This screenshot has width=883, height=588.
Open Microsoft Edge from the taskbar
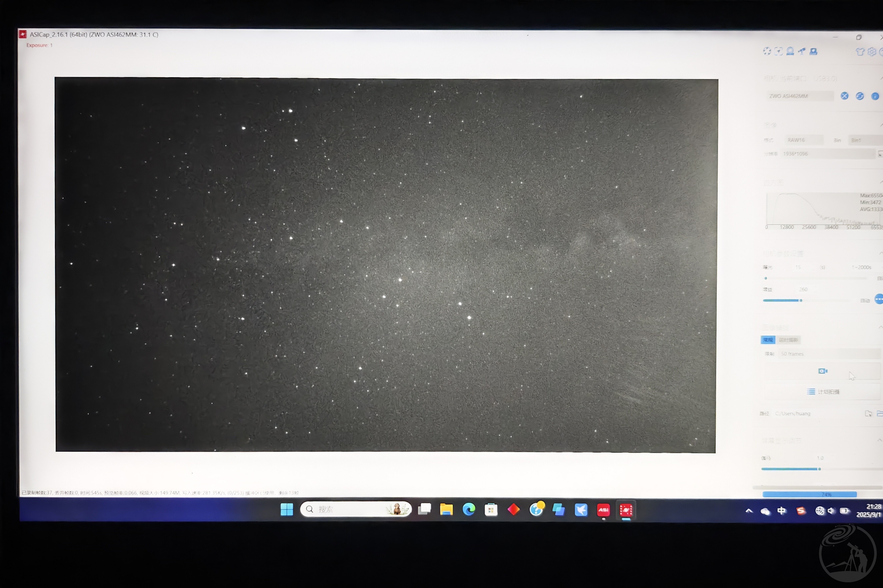pyautogui.click(x=468, y=509)
